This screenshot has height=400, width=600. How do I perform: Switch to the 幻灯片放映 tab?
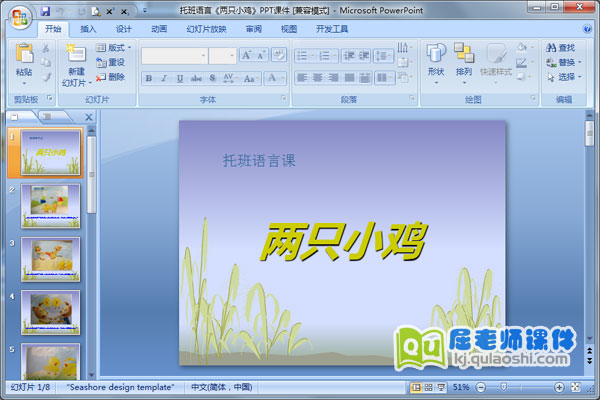[x=206, y=29]
